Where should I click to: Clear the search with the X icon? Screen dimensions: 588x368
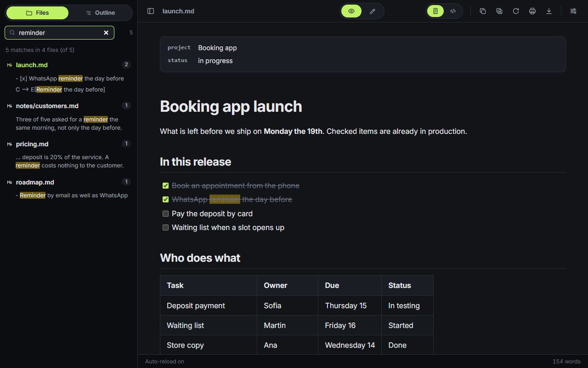(x=106, y=33)
